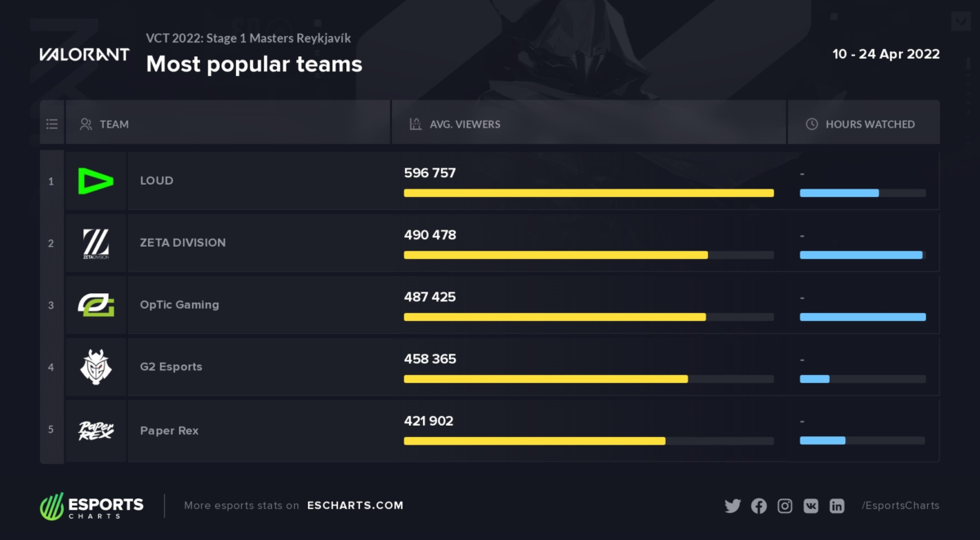Image resolution: width=980 pixels, height=540 pixels.
Task: Click the list icon in table header
Action: [x=52, y=124]
